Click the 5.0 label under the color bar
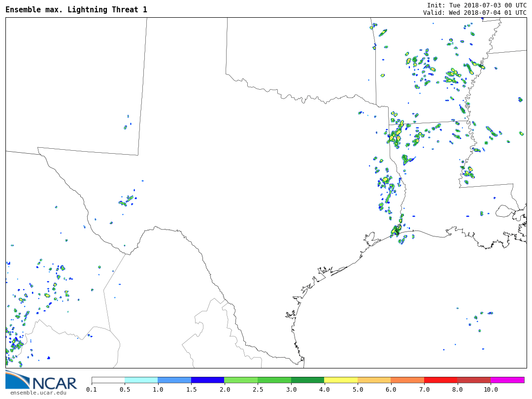532x399 pixels. pyautogui.click(x=358, y=390)
